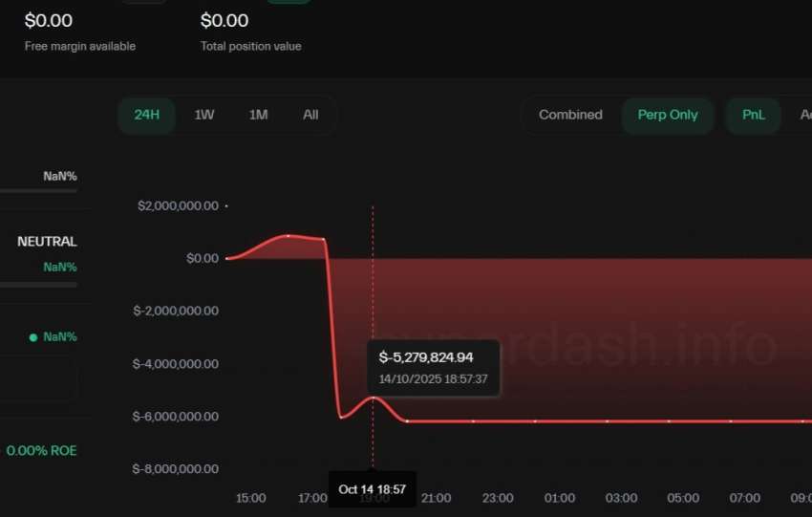This screenshot has width=812, height=517.
Task: Click the 0.00% ROE text
Action: point(41,451)
